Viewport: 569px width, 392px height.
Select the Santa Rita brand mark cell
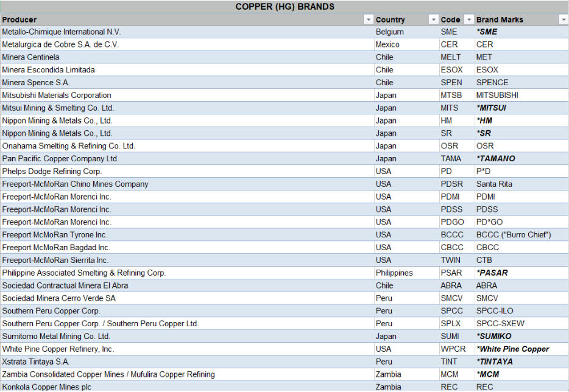click(522, 184)
